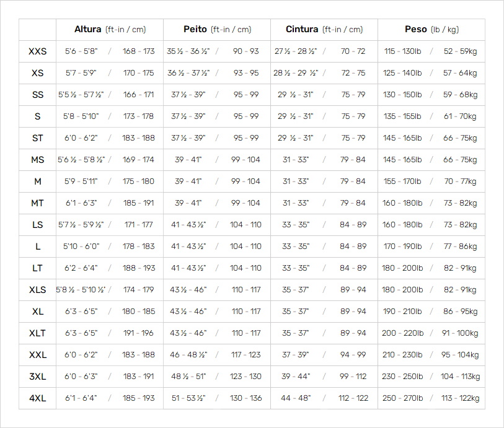Image resolution: width=504 pixels, height=428 pixels.
Task: Select the 4XL size row label
Action: click(38, 398)
